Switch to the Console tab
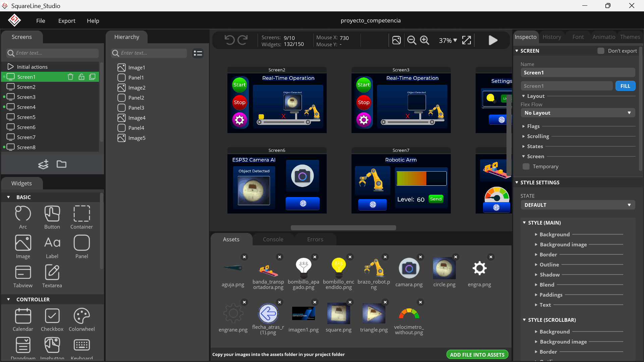This screenshot has width=644, height=362. click(x=273, y=239)
